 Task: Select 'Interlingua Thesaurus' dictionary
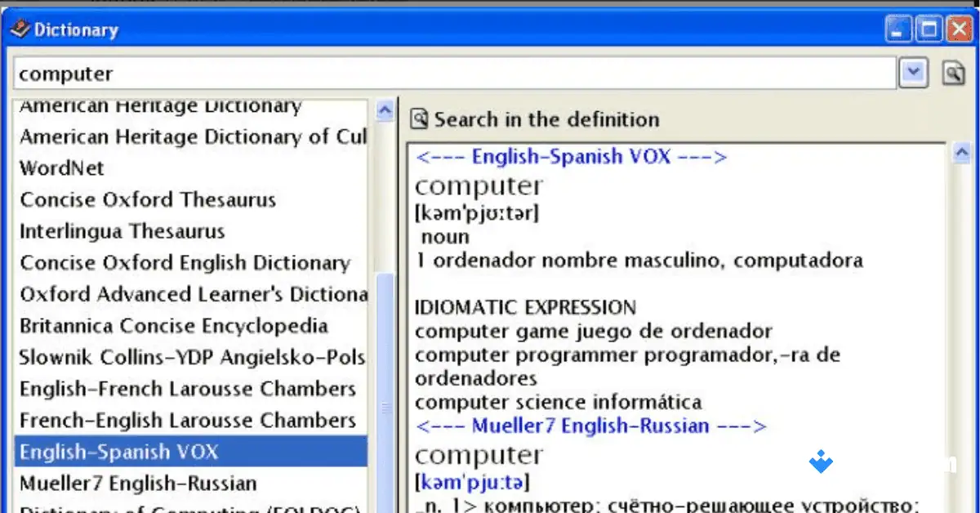[121, 232]
